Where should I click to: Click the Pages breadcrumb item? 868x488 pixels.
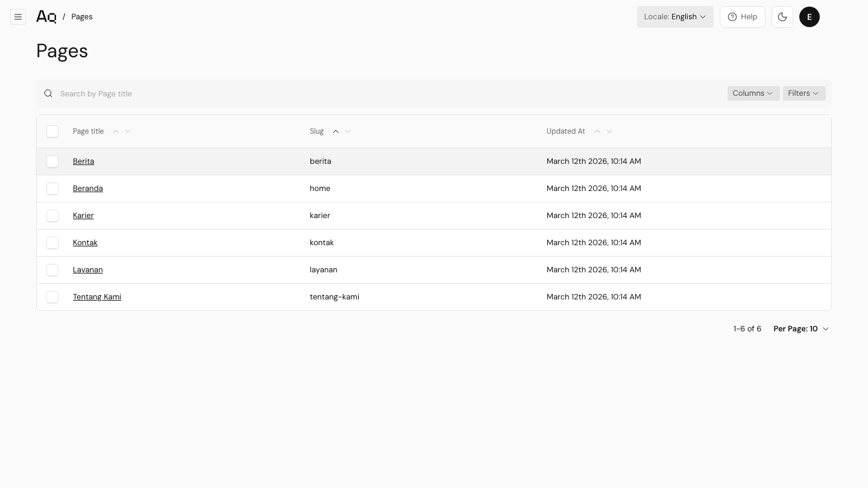(82, 17)
